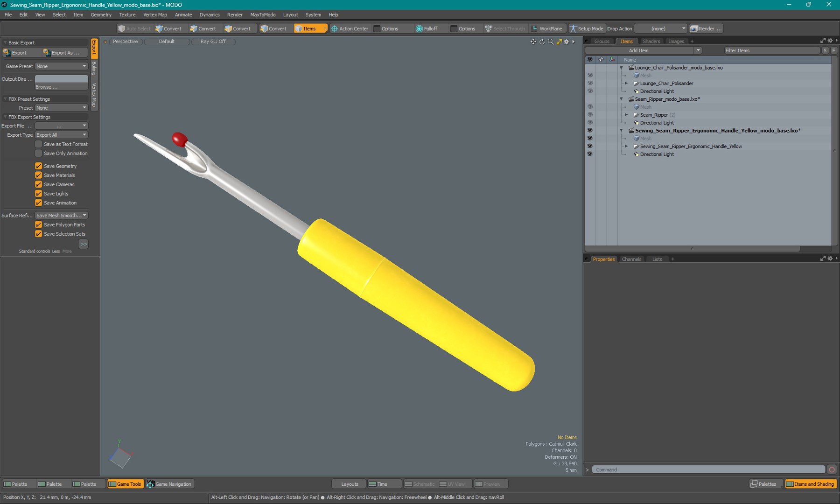Click the viewport rotate icon
The height and width of the screenshot is (504, 840).
point(542,42)
